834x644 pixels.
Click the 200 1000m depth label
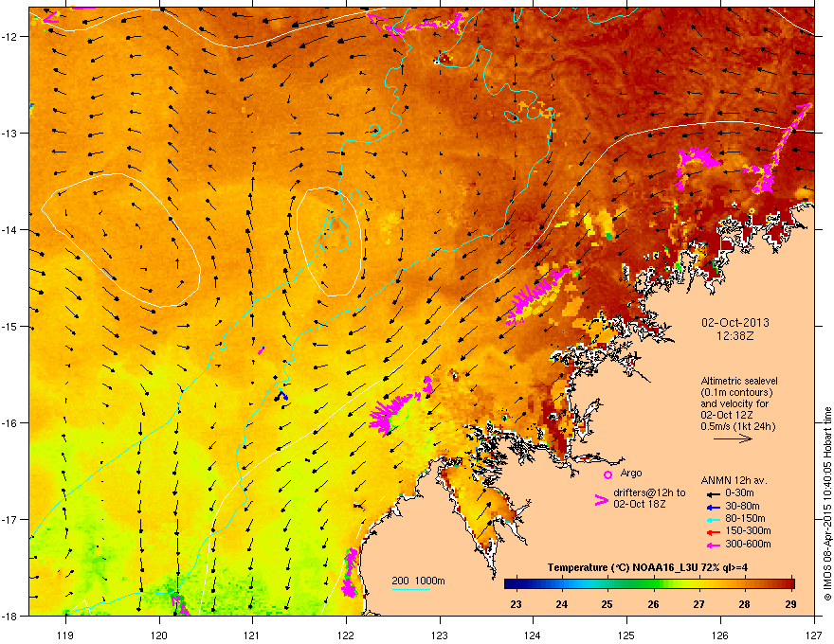(418, 581)
